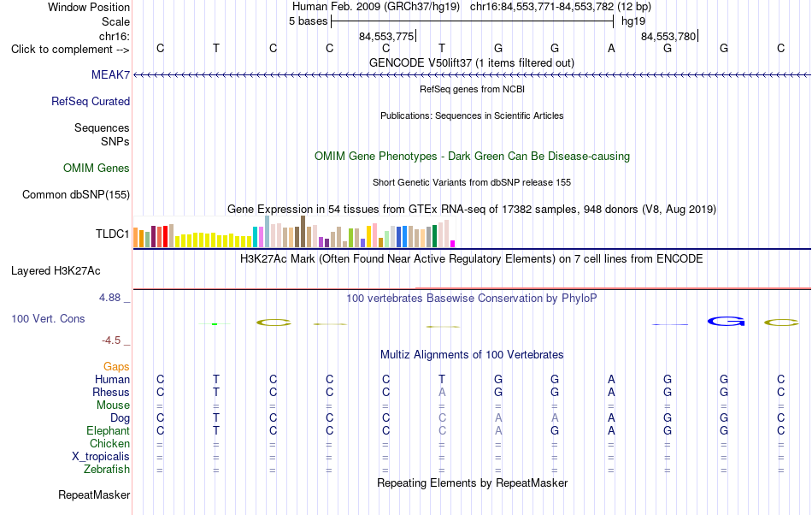Viewport: 812px width, 515px height.
Task: Click the GENCODE V50lift37 track title
Action: 472,63
